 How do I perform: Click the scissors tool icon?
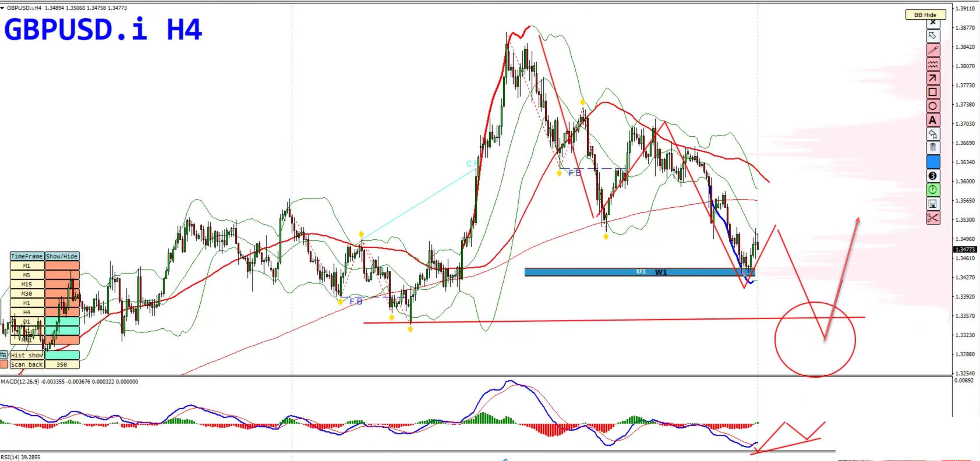click(933, 218)
